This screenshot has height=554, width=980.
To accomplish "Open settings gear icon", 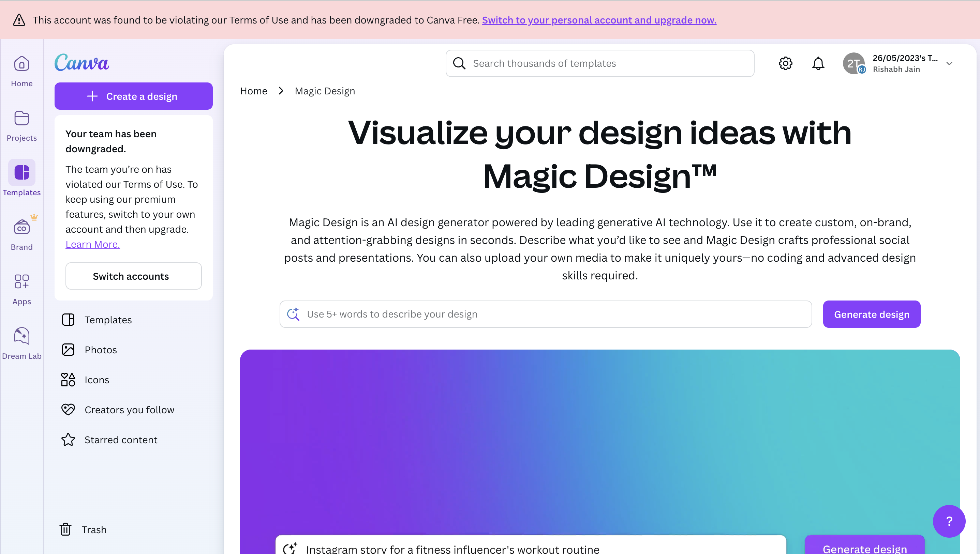I will [x=785, y=63].
